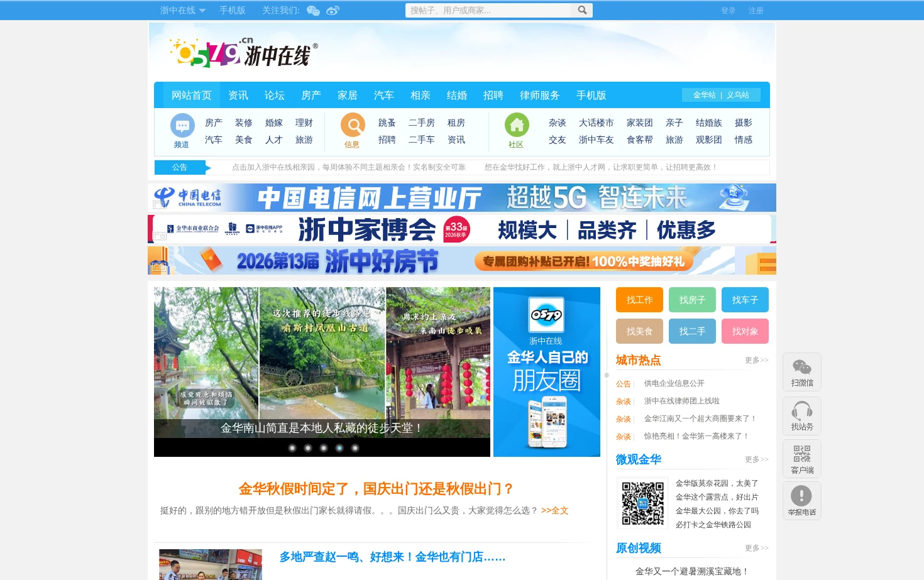The height and width of the screenshot is (580, 924).
Task: Select 网站首页 in main navigation
Action: (191, 95)
